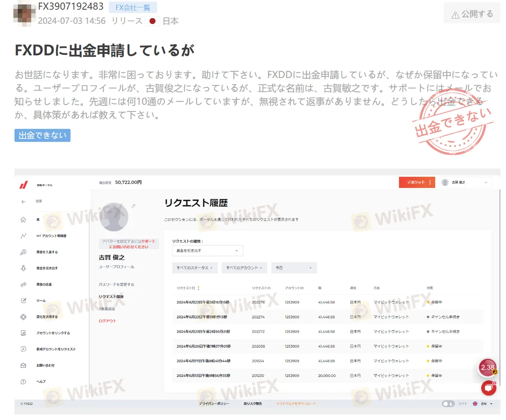Click the プライバシーポリシー footer link
The image size is (506, 420).
click(214, 404)
